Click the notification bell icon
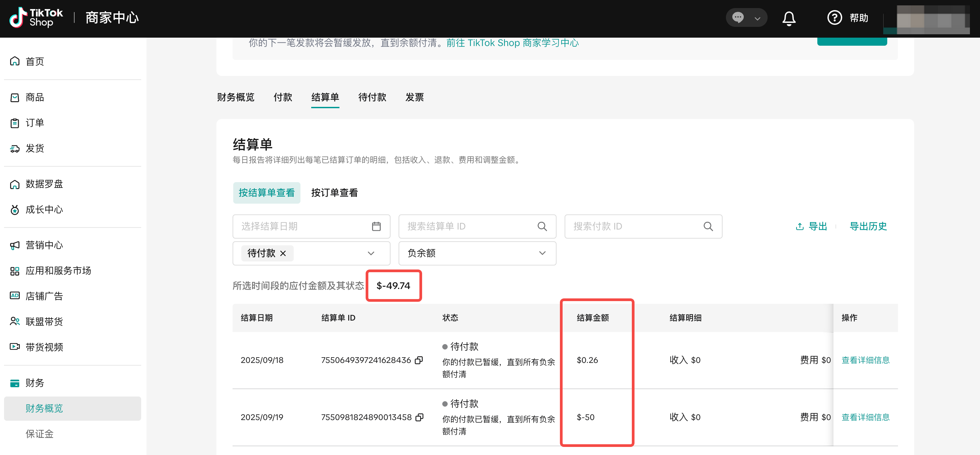This screenshot has width=980, height=455. [789, 18]
